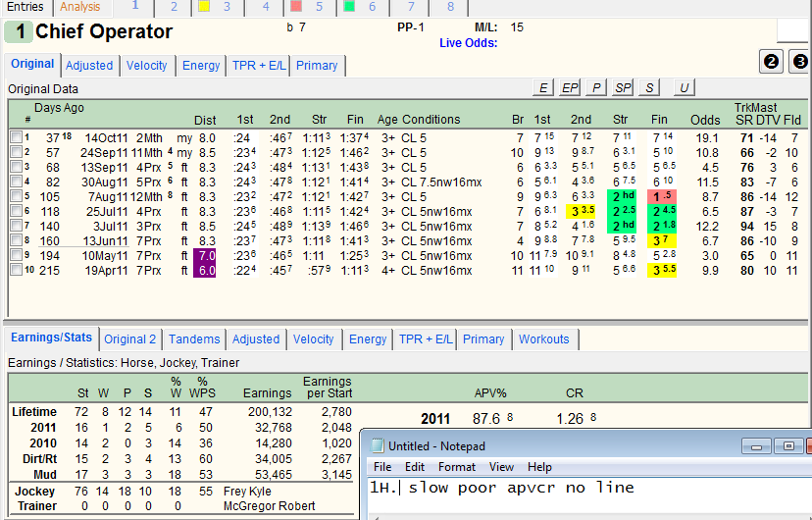Check the box for race line 3 (13Sep11)
This screenshot has height=520, width=812.
tap(16, 167)
